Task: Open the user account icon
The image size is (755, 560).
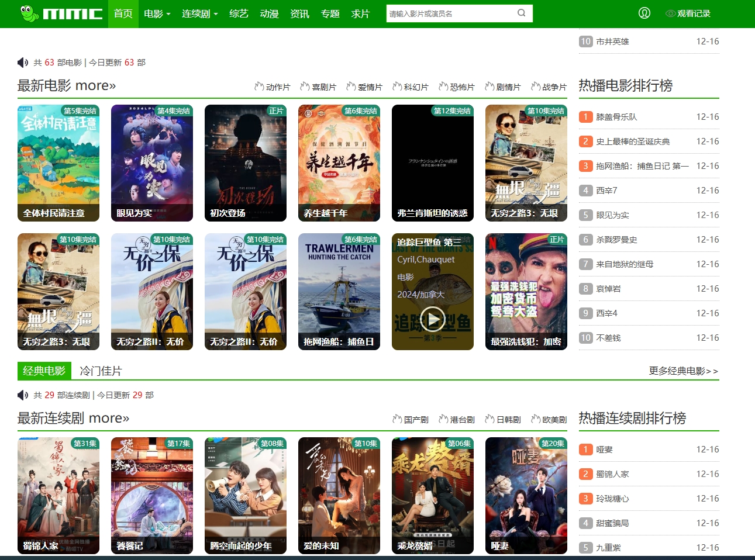Action: 644,13
